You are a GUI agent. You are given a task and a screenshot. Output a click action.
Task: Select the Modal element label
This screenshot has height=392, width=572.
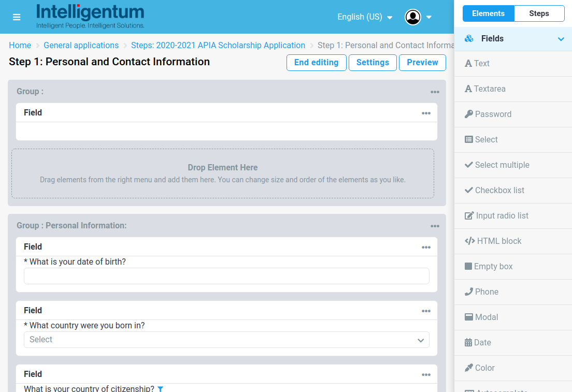coord(487,317)
